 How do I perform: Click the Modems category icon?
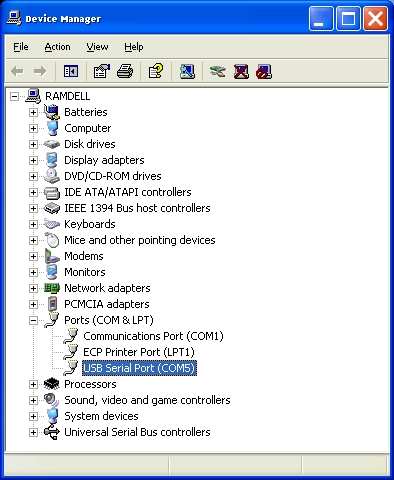(x=52, y=256)
